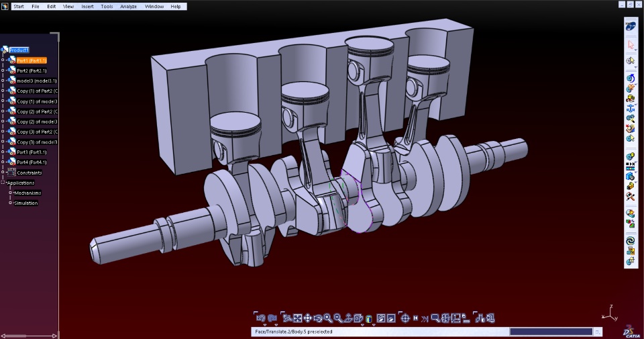Image resolution: width=644 pixels, height=339 pixels.
Task: Select Product1 root in the tree
Action: [19, 50]
